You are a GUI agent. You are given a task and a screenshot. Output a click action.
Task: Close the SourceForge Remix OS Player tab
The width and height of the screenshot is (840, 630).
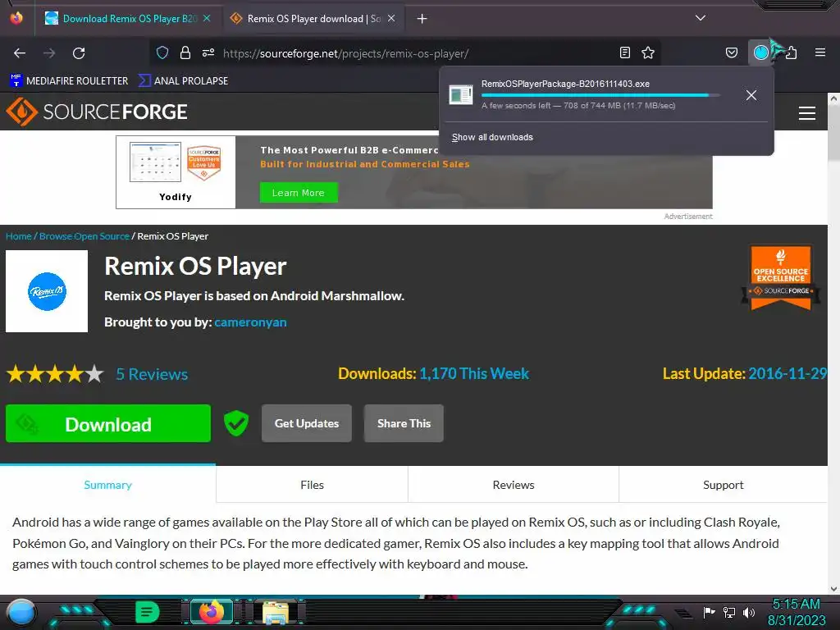(391, 18)
